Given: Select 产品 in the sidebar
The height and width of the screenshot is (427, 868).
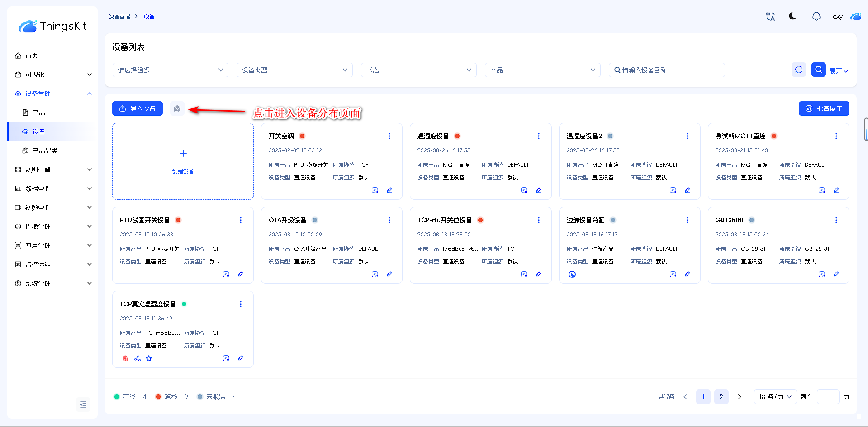Looking at the screenshot, I should tap(39, 113).
